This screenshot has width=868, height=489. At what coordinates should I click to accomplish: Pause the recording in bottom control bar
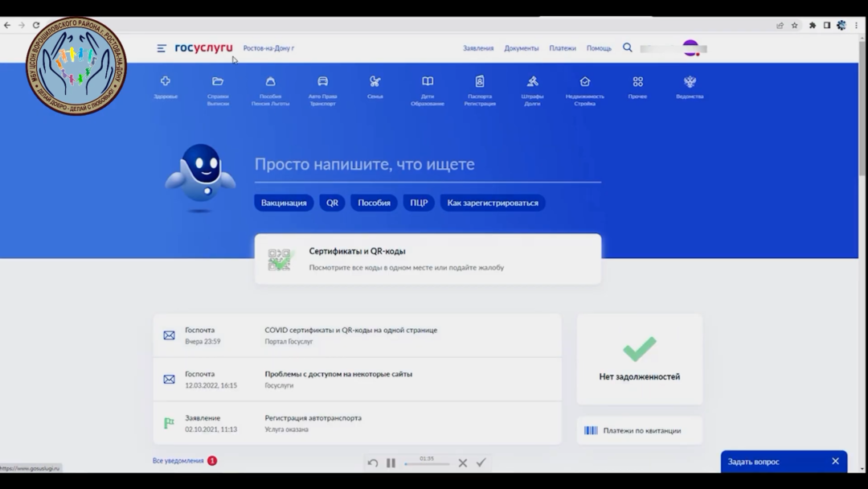click(x=391, y=463)
